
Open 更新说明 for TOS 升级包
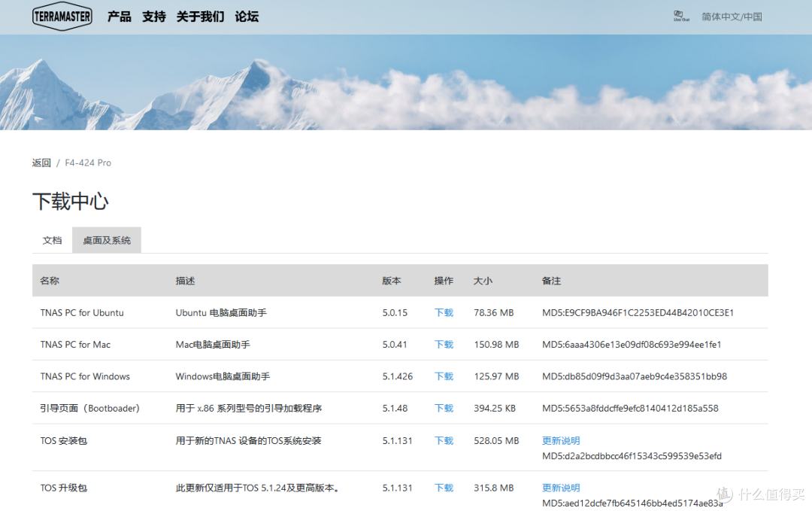[561, 488]
